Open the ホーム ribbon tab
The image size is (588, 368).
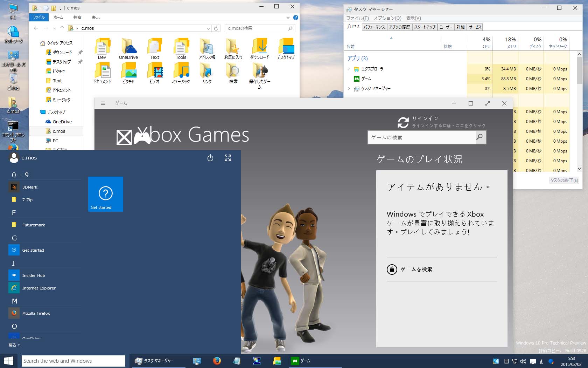(58, 18)
